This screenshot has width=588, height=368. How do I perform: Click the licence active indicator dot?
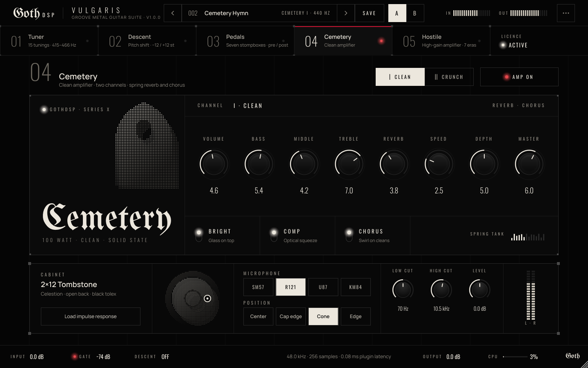(503, 45)
